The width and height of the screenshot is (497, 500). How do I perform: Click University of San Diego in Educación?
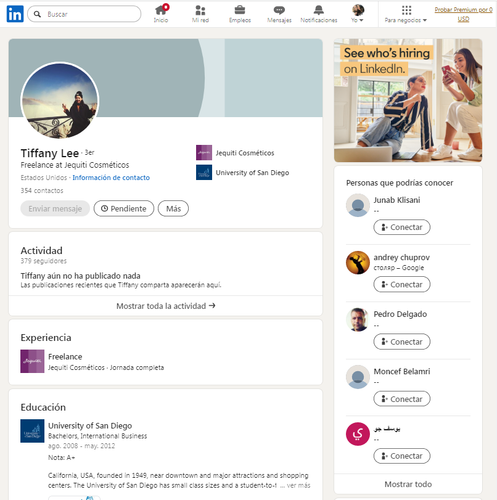click(x=90, y=426)
